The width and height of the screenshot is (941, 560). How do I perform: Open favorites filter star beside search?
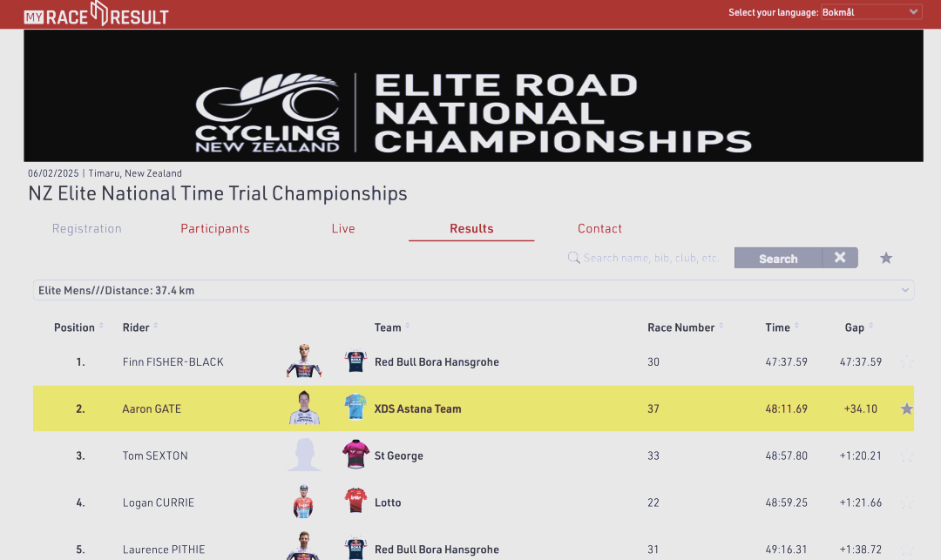(x=886, y=258)
